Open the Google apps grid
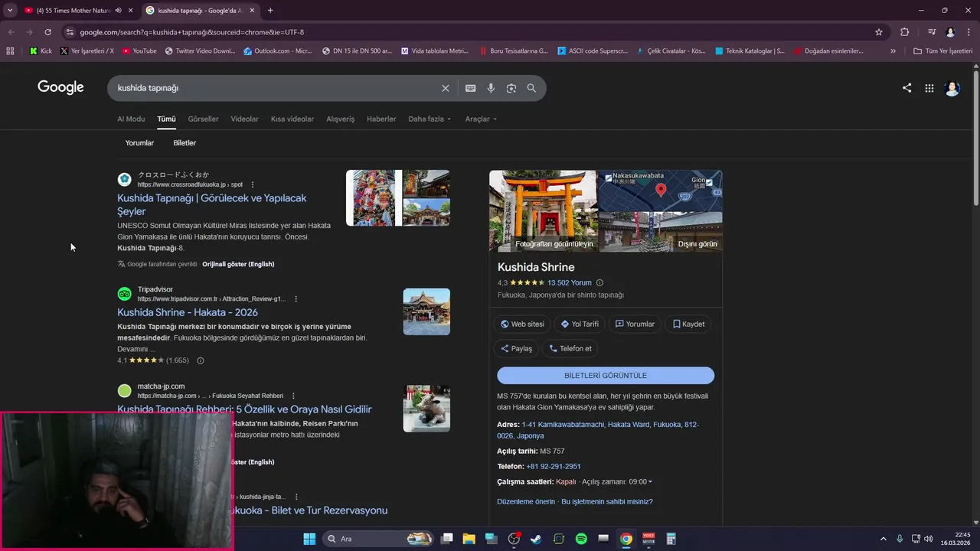 (x=929, y=88)
